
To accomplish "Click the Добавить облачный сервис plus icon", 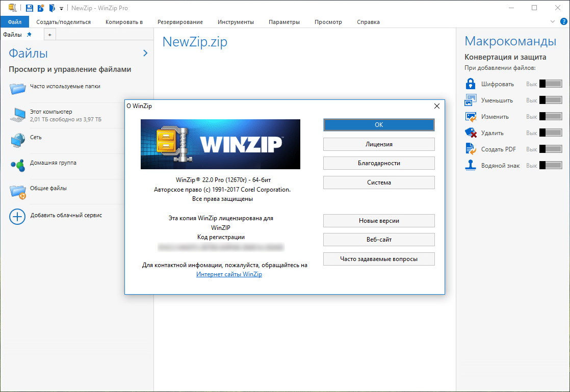I will coord(17,217).
